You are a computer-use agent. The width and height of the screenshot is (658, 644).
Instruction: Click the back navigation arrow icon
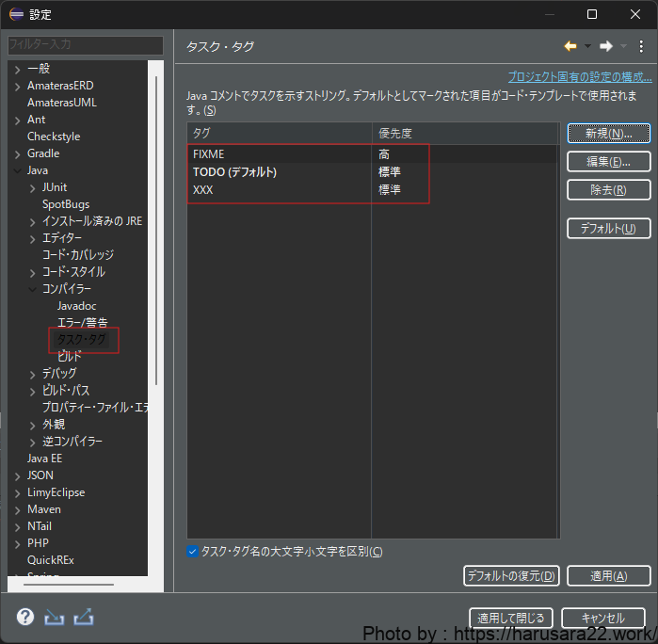[570, 46]
